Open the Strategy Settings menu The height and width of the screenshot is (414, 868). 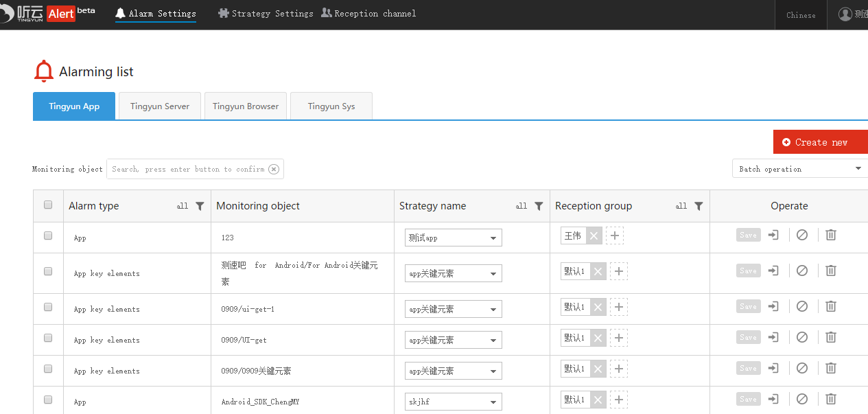266,14
